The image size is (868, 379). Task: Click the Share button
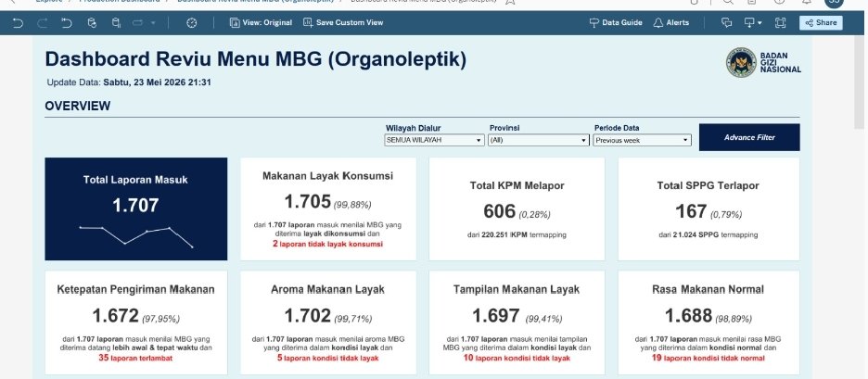tap(821, 22)
